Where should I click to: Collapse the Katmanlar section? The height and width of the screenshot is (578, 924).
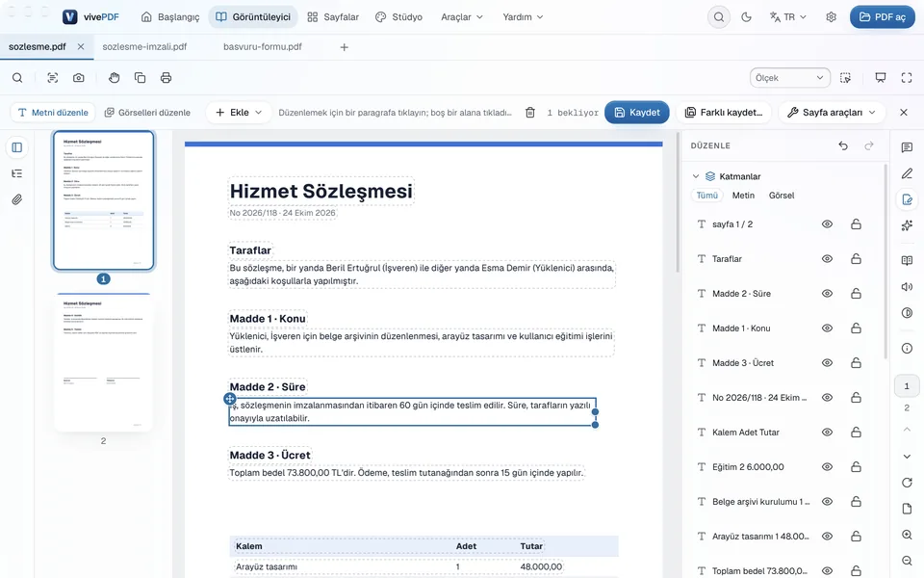point(696,176)
